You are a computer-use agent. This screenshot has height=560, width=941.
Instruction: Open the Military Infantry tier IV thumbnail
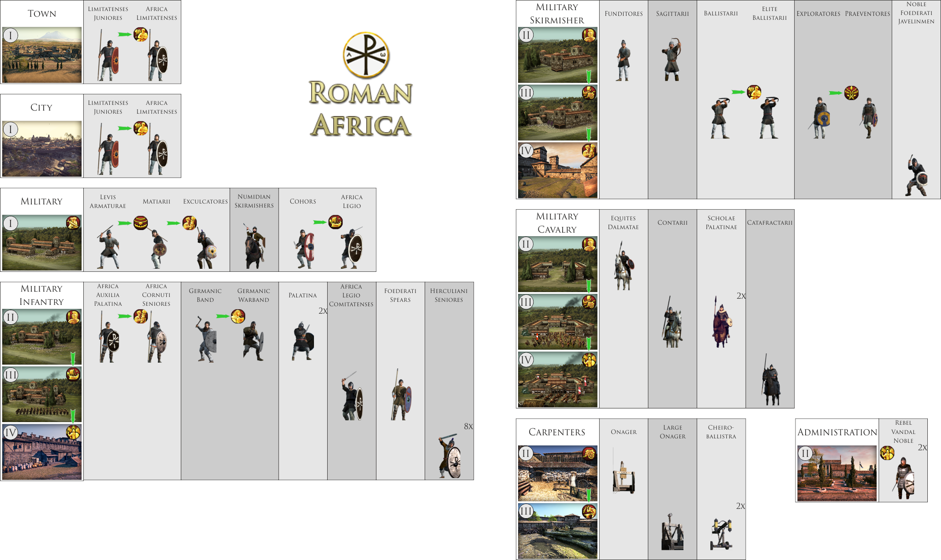click(x=42, y=452)
